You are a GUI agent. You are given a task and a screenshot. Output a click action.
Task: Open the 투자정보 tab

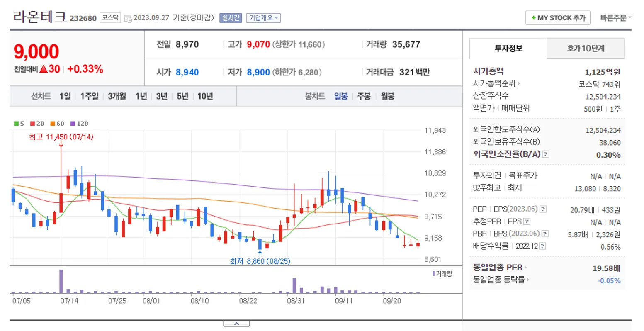[x=508, y=49]
